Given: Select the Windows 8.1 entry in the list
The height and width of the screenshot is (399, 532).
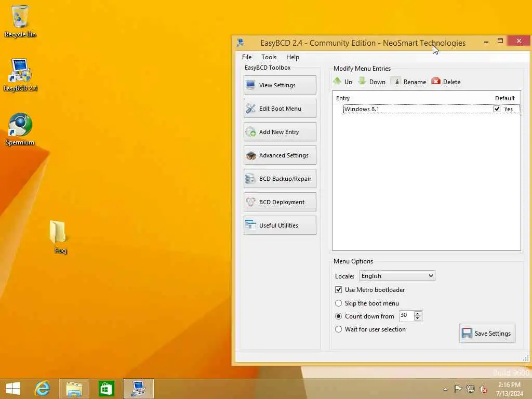Looking at the screenshot, I should click(432, 109).
